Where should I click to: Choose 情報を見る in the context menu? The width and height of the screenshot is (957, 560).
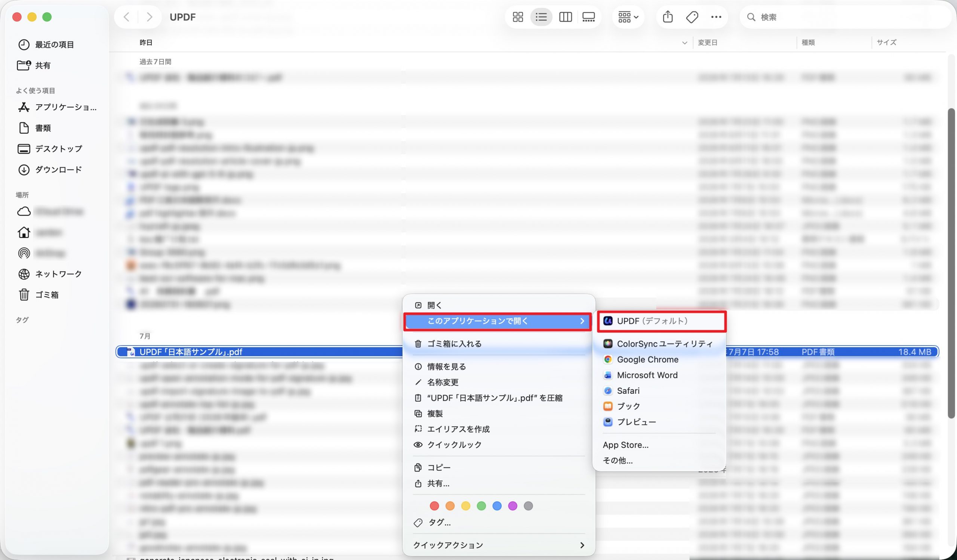(499, 367)
